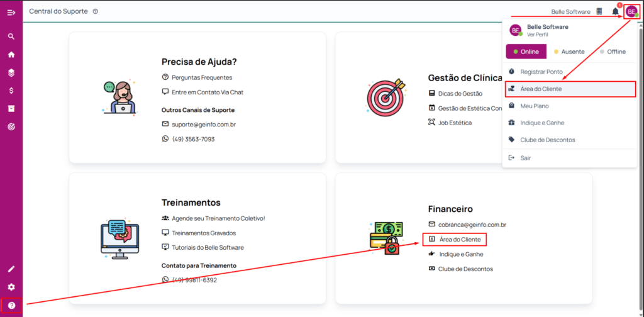644x317 pixels.
Task: Click headset support agent illustration
Action: (x=119, y=97)
